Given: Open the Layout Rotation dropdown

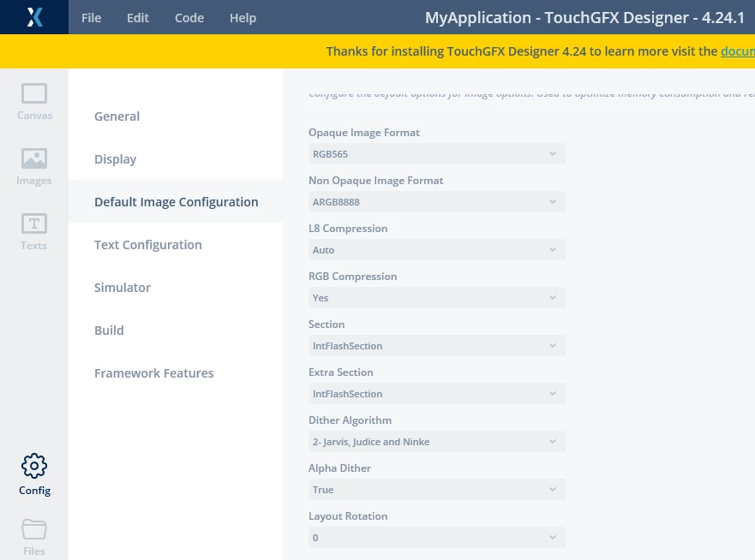Looking at the screenshot, I should coord(437,538).
